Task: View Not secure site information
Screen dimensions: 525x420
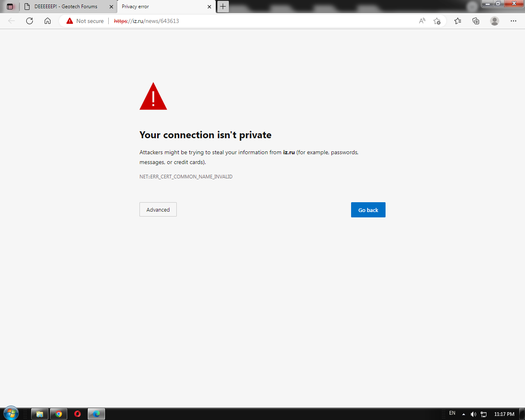Action: (x=85, y=21)
